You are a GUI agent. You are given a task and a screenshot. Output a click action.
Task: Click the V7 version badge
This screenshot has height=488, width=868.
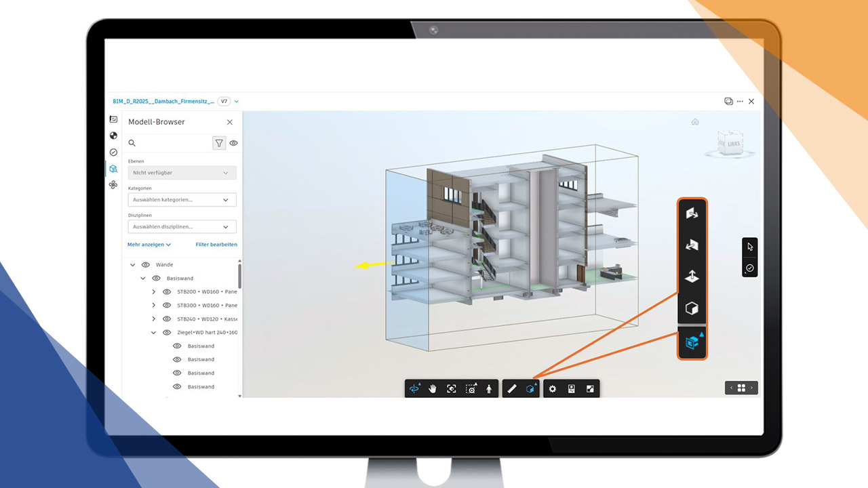[x=224, y=102]
